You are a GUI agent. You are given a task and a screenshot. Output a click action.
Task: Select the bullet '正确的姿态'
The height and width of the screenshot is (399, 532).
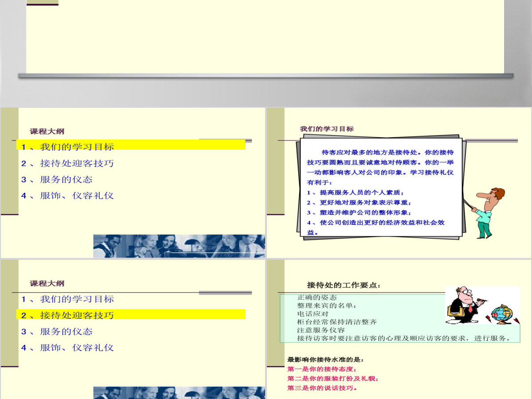317,297
